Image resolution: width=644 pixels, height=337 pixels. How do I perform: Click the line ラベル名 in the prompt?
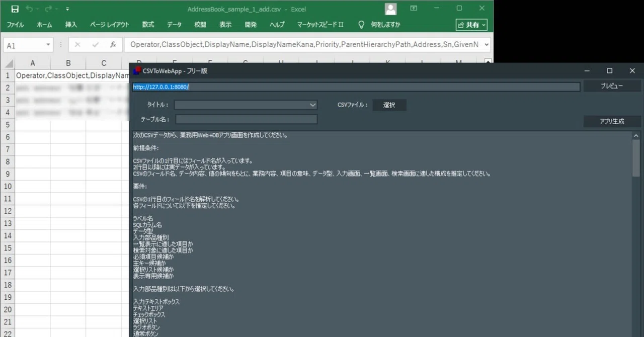(143, 218)
